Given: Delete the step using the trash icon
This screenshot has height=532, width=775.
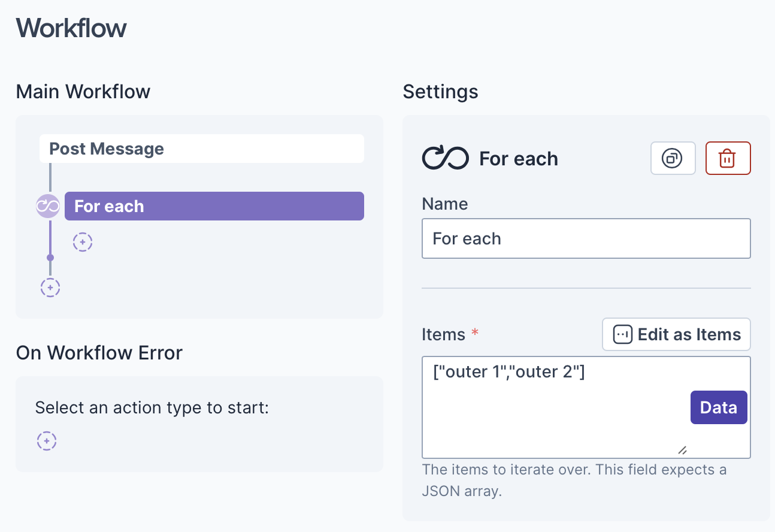Looking at the screenshot, I should point(728,158).
